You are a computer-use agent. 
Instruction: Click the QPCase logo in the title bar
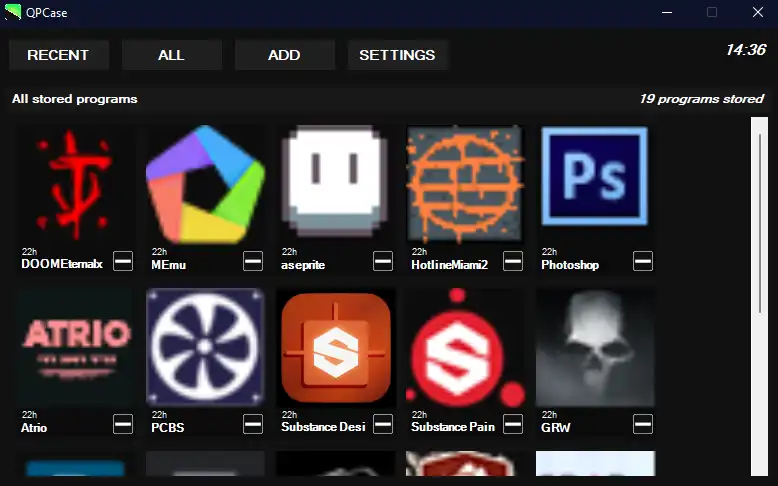click(13, 12)
